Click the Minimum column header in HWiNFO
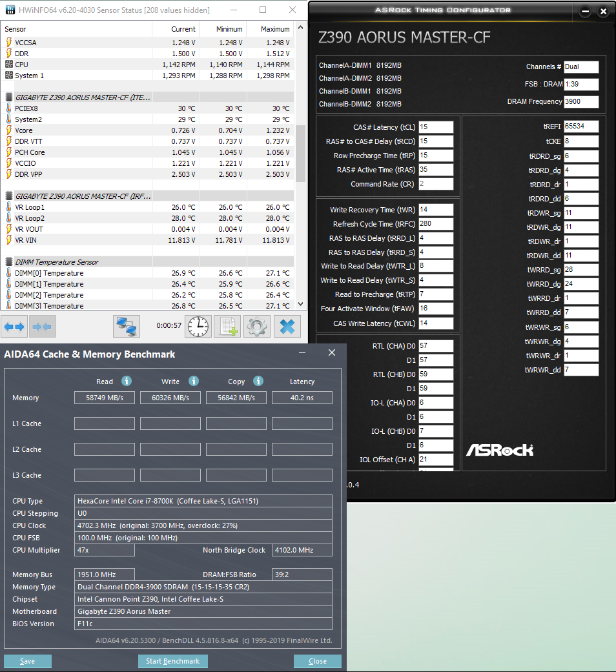 (223, 29)
